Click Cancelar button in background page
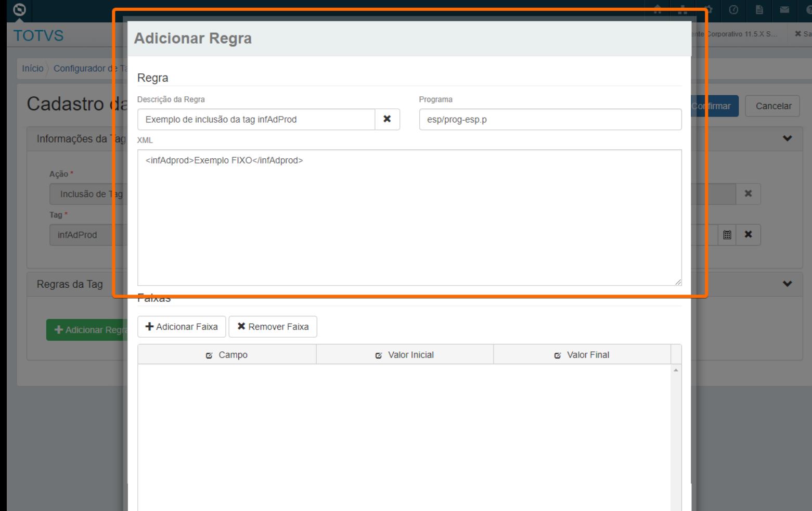This screenshot has width=812, height=511. click(x=773, y=106)
